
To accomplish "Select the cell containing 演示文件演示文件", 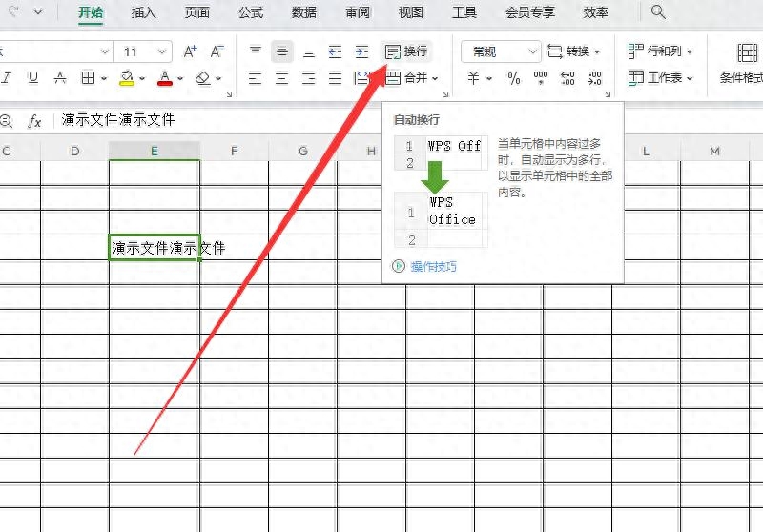I will (155, 248).
